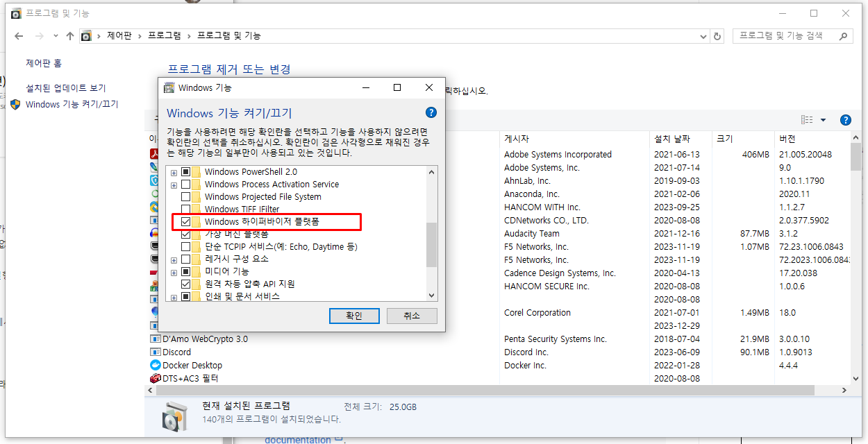Confirm with the 확인 button
The width and height of the screenshot is (868, 444).
[x=354, y=316]
